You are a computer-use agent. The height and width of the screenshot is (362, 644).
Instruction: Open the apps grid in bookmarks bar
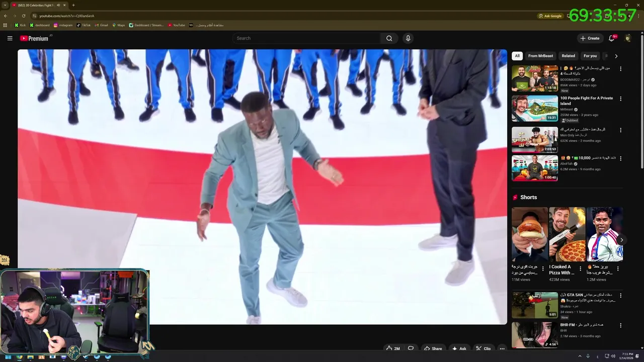6,25
